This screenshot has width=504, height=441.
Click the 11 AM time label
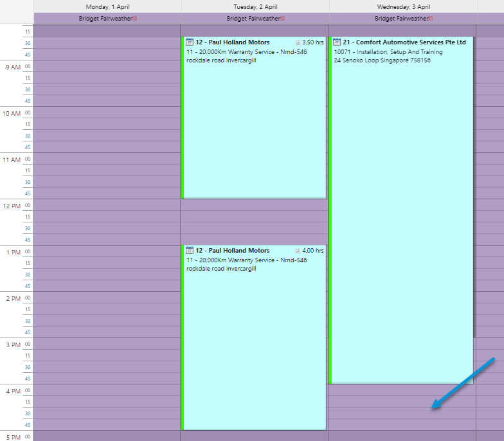[12, 159]
